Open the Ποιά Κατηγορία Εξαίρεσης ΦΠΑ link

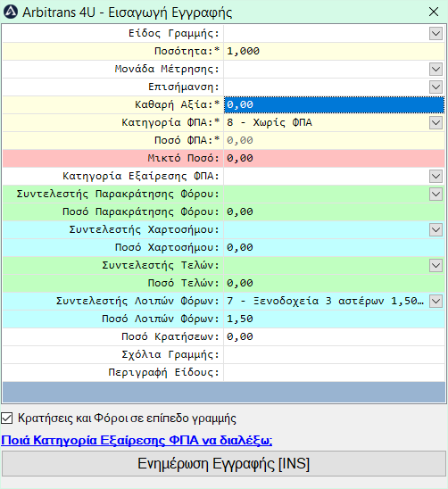pos(137,440)
